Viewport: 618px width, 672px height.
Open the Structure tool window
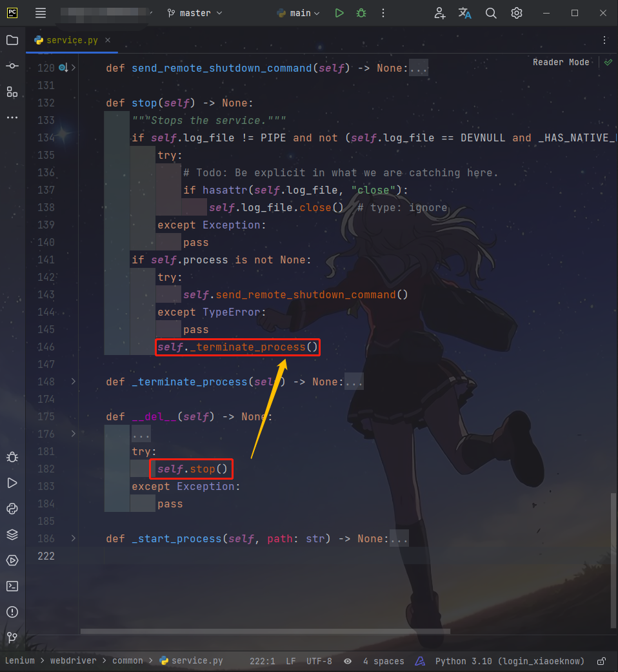click(x=12, y=92)
